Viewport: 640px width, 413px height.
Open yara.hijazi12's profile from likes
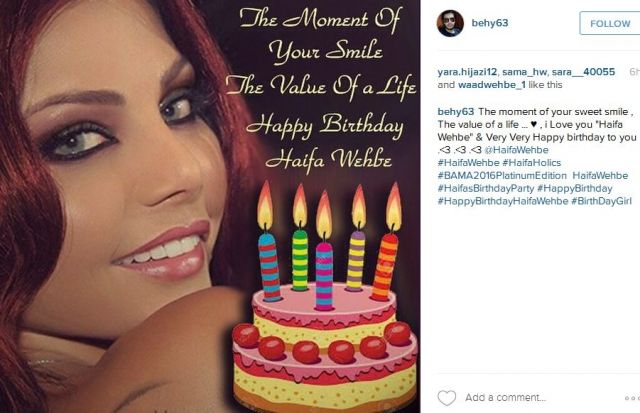[467, 72]
